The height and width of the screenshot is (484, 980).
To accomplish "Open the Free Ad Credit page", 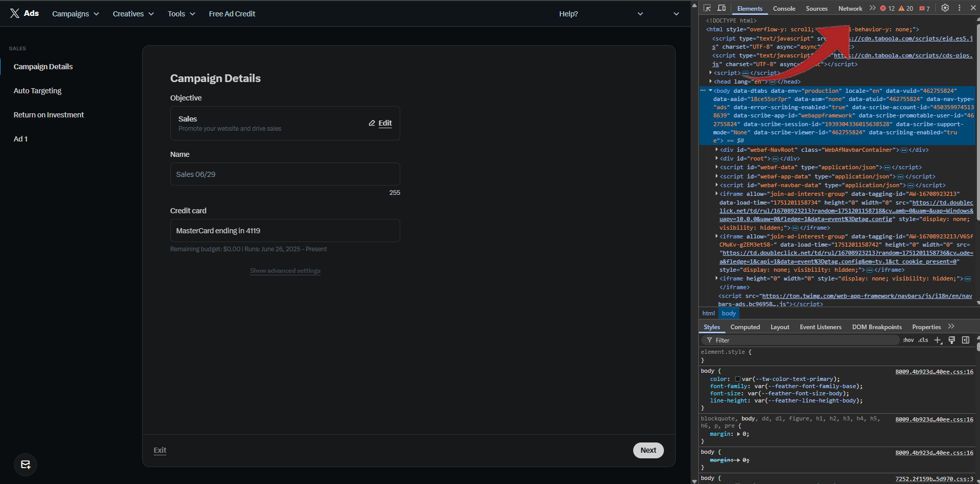I will click(232, 14).
